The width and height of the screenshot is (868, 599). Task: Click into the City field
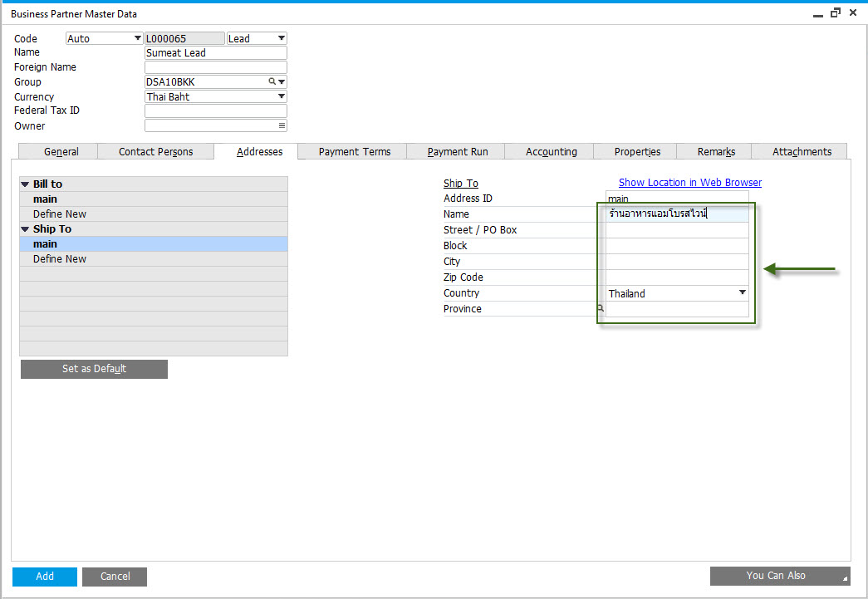tap(677, 262)
